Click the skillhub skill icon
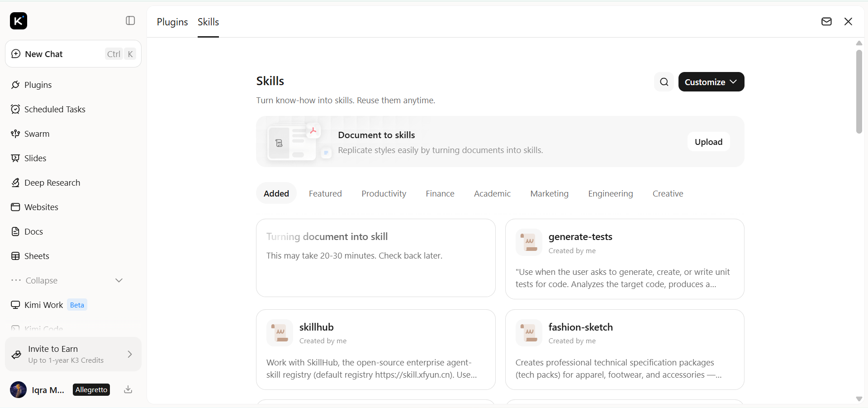The image size is (868, 408). (x=280, y=333)
